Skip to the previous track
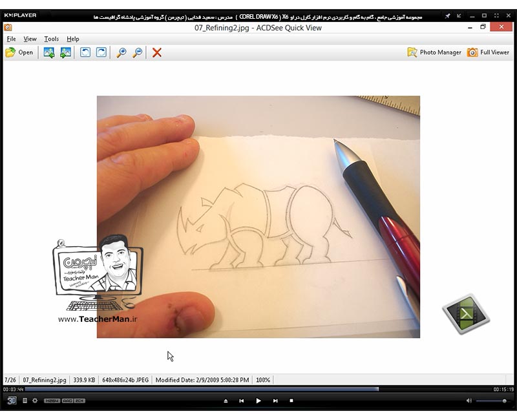 click(242, 401)
